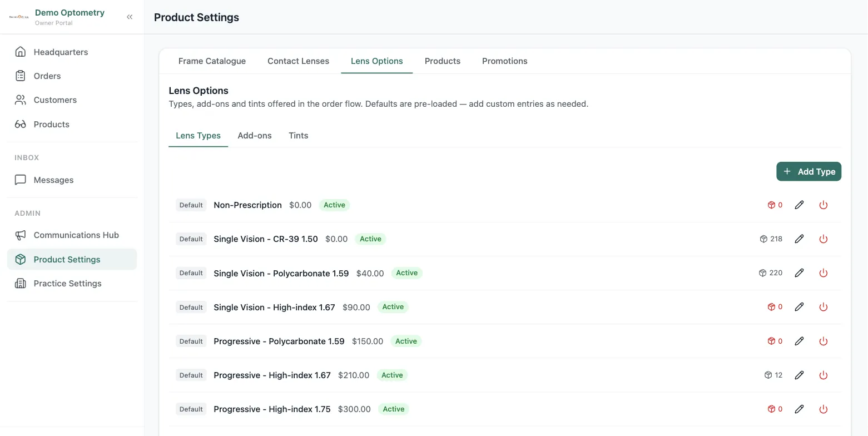Deactivate Progressive High-index 1.67 power icon
The height and width of the screenshot is (436, 868).
coord(824,375)
